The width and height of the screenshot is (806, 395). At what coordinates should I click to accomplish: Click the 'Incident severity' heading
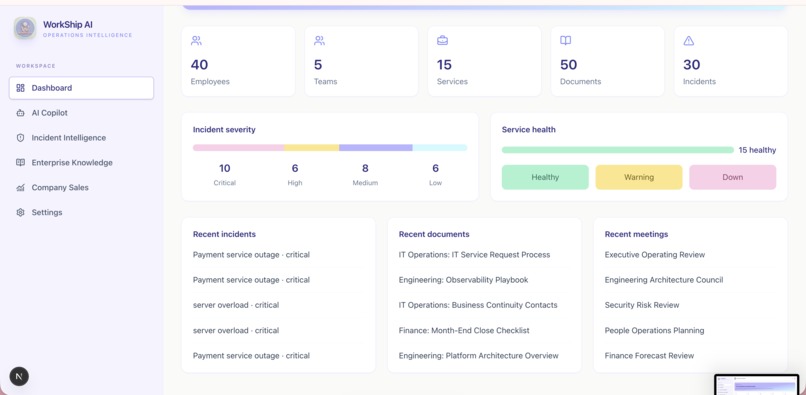pyautogui.click(x=224, y=130)
